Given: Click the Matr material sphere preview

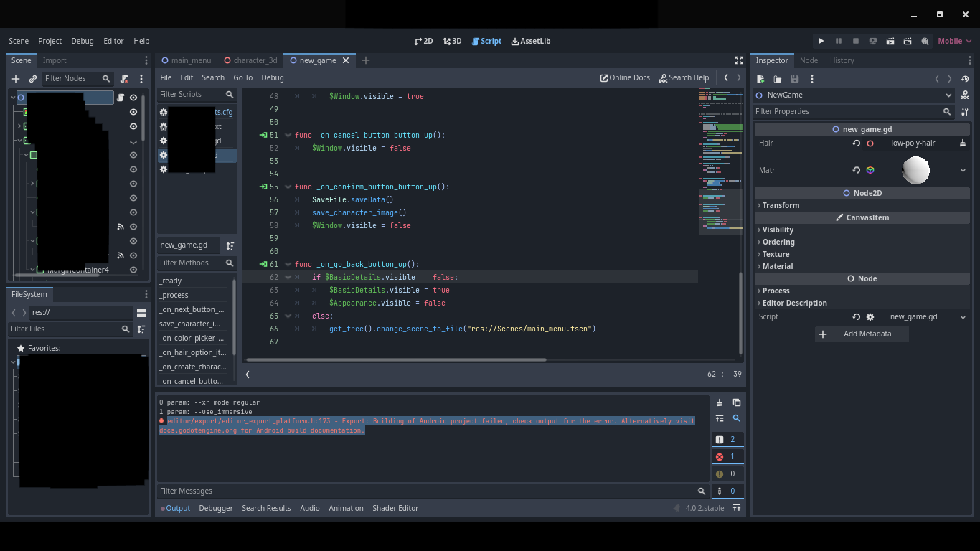Looking at the screenshot, I should click(x=915, y=170).
